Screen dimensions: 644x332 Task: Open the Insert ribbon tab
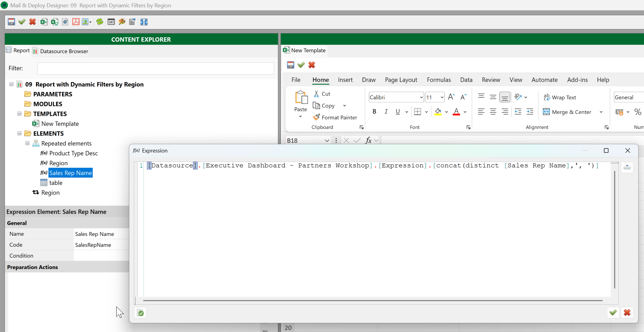pyautogui.click(x=345, y=80)
